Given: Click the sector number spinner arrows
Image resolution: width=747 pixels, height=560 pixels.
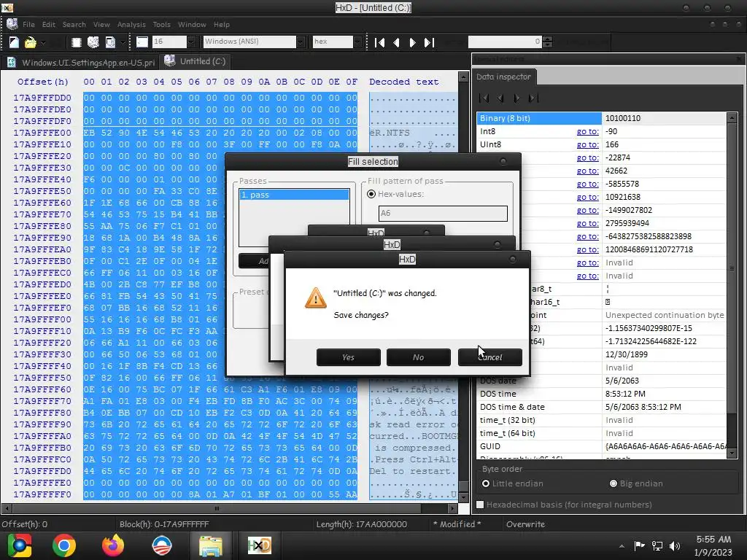Looking at the screenshot, I should tap(547, 42).
